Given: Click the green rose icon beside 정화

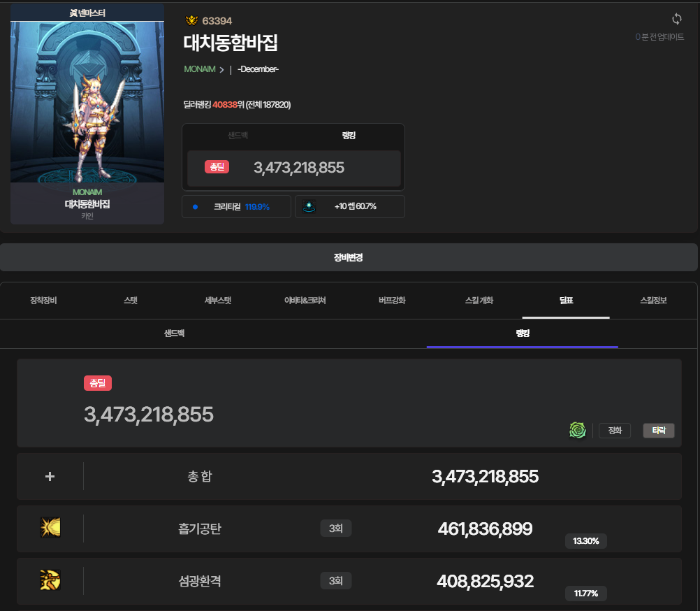Looking at the screenshot, I should (x=577, y=430).
